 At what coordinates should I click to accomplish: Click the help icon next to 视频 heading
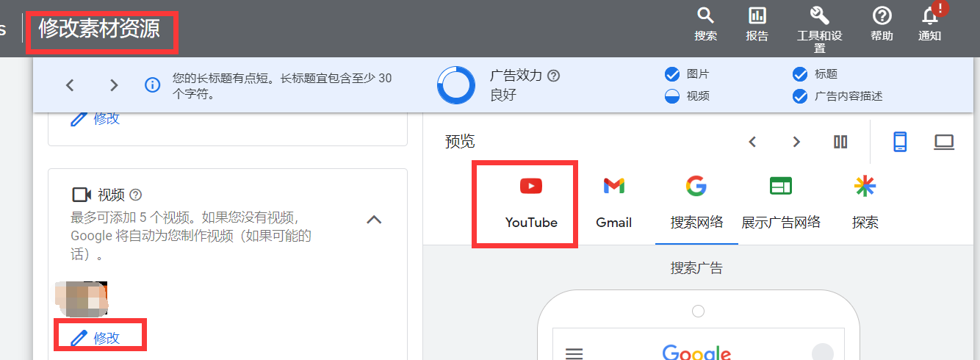tap(135, 195)
